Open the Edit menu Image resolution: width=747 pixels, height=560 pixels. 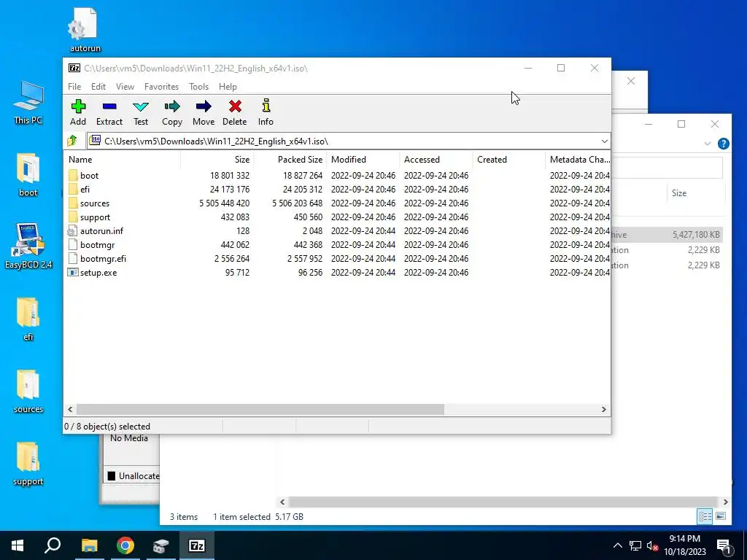[x=98, y=87]
